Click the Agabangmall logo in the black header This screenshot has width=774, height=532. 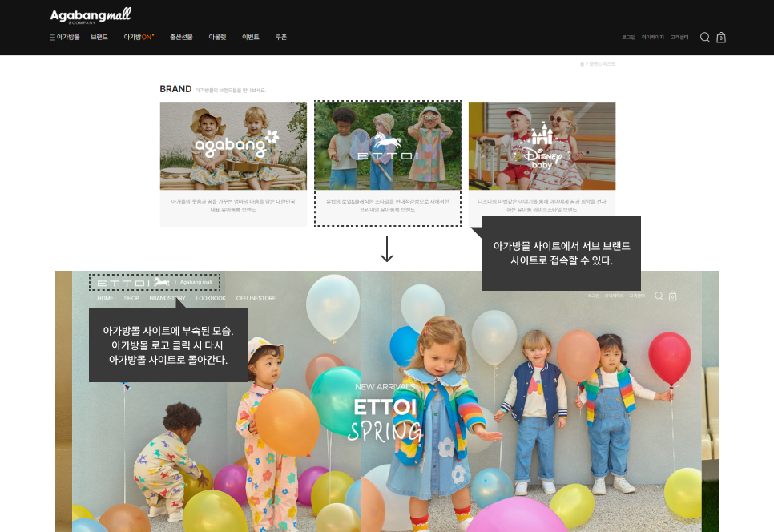(91, 16)
